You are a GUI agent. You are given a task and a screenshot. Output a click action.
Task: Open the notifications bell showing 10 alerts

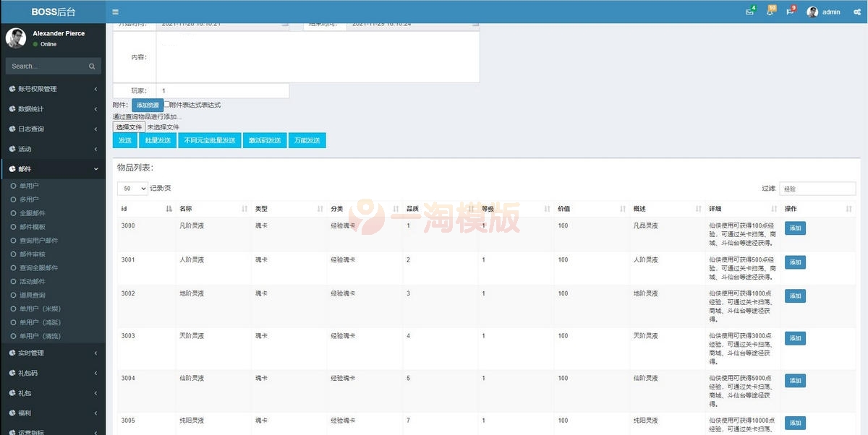point(770,12)
